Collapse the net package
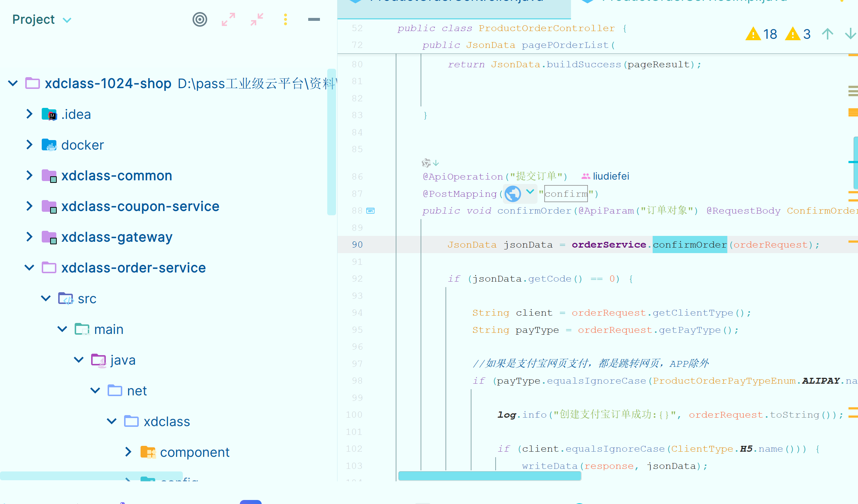 (x=95, y=391)
